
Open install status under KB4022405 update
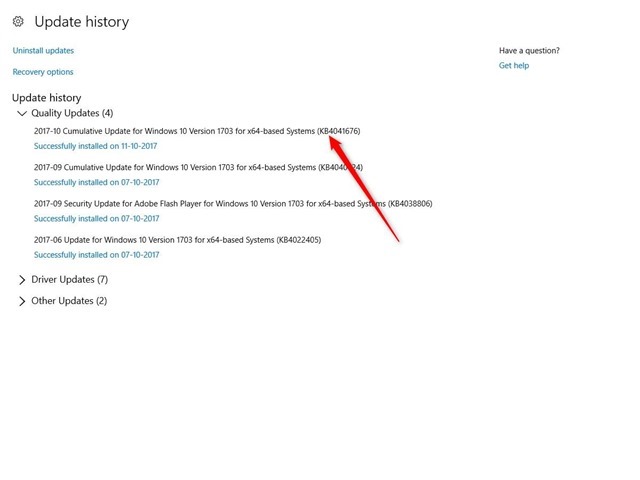click(x=95, y=255)
